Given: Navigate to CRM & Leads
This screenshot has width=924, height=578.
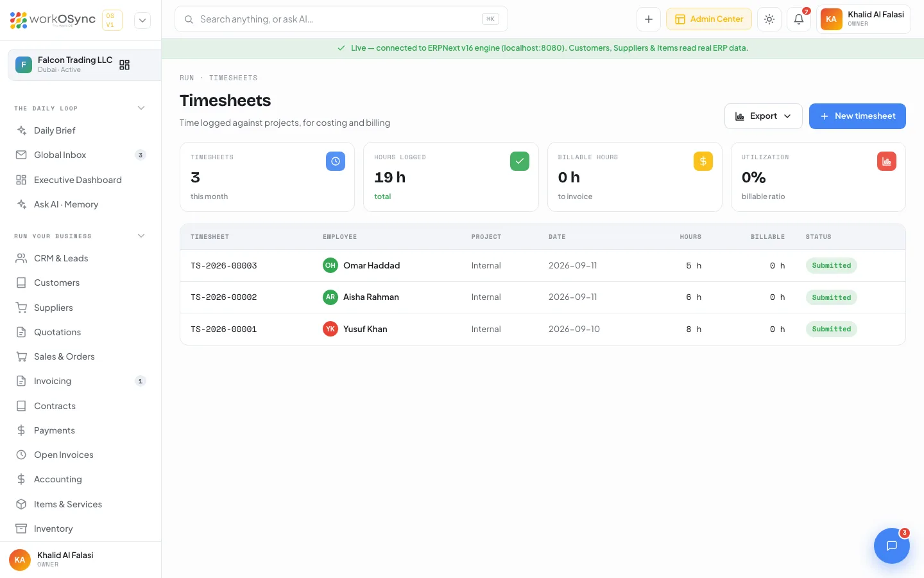Looking at the screenshot, I should [81, 258].
